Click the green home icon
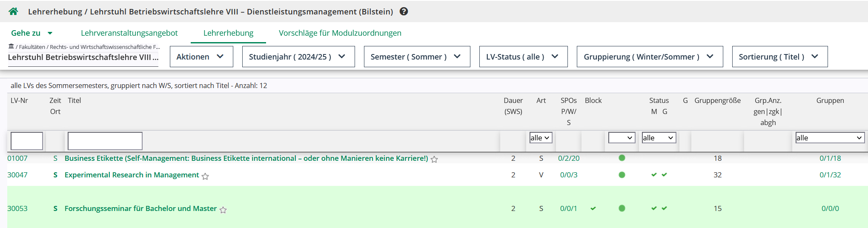Image resolution: width=868 pixels, height=228 pixels. coord(13,11)
